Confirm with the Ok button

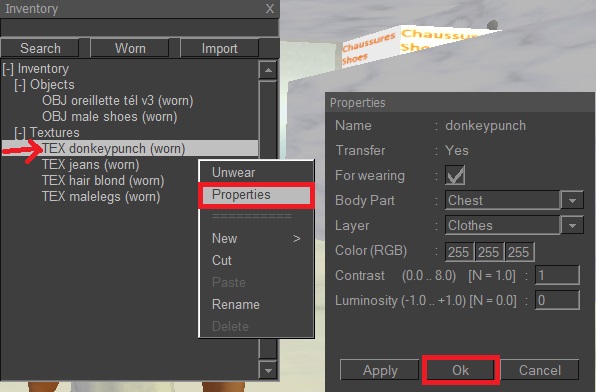click(x=460, y=370)
